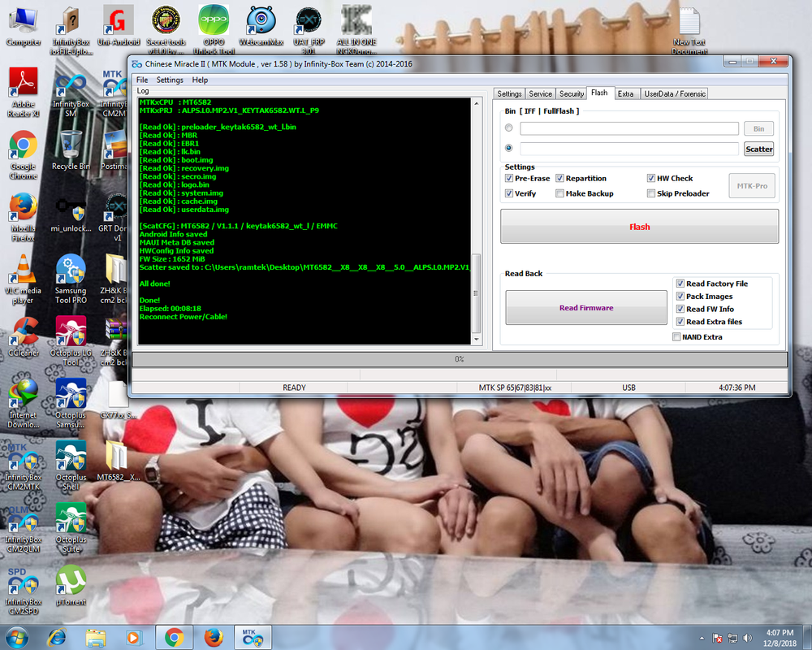
Task: Toggle Read Factory File checkbox
Action: click(680, 284)
